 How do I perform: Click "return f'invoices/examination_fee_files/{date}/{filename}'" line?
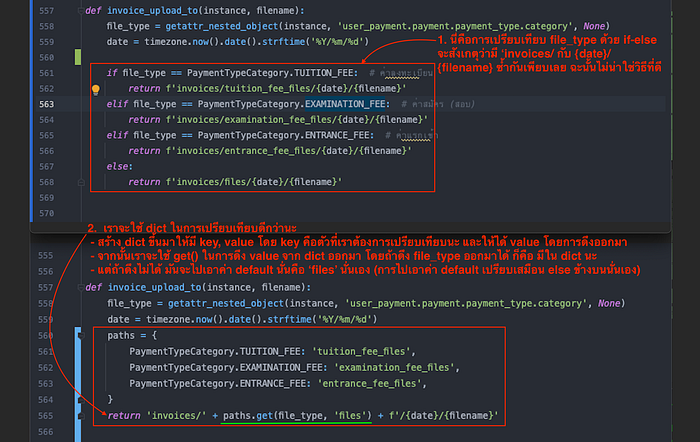(x=278, y=120)
